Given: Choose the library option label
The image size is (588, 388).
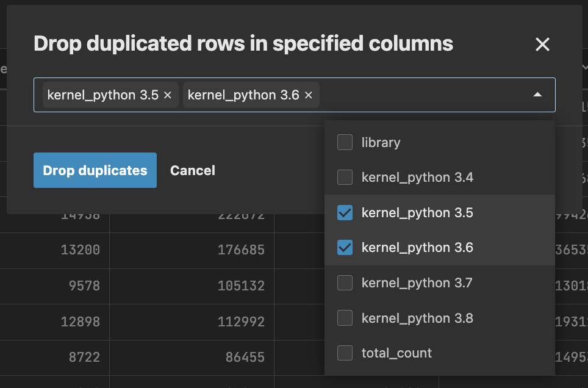Looking at the screenshot, I should click(381, 143).
